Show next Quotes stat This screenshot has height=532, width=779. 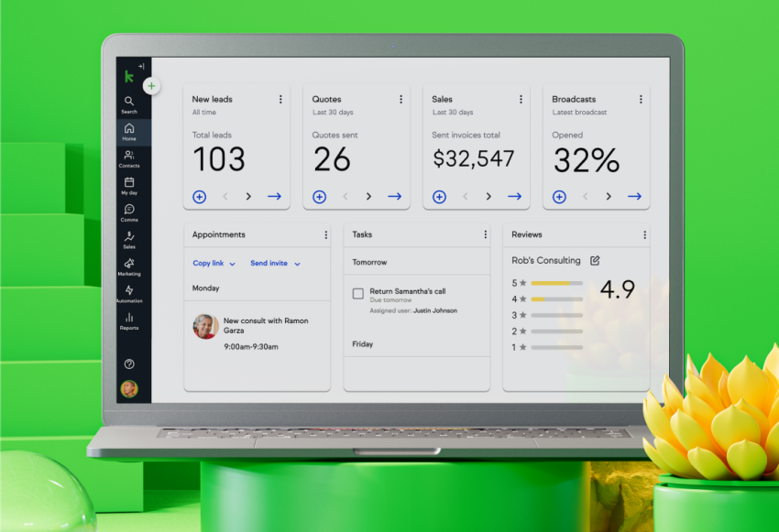point(368,197)
